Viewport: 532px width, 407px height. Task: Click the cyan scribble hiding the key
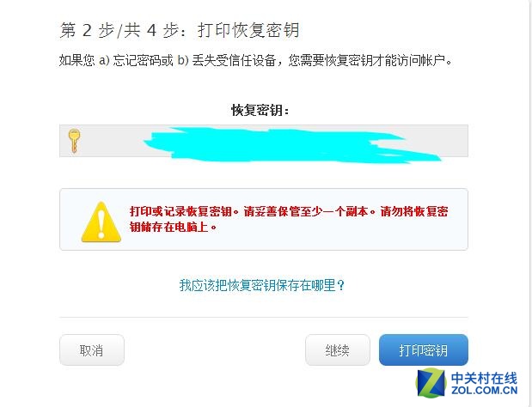(292, 145)
